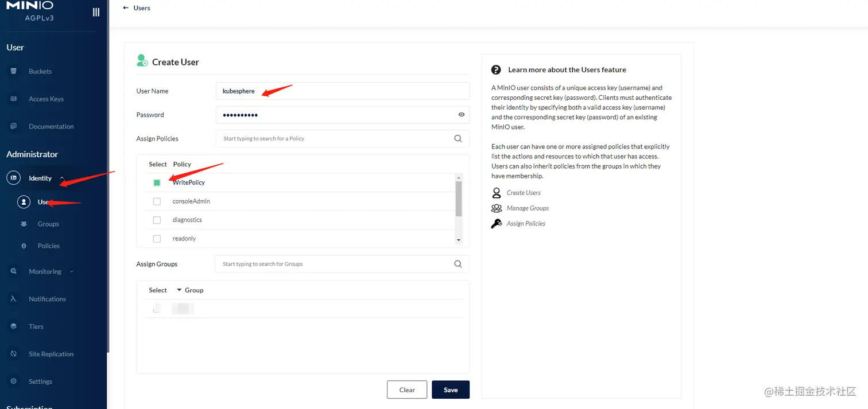Screen dimensions: 868x409
Task: Click the Settings gear icon
Action: pyautogui.click(x=13, y=381)
